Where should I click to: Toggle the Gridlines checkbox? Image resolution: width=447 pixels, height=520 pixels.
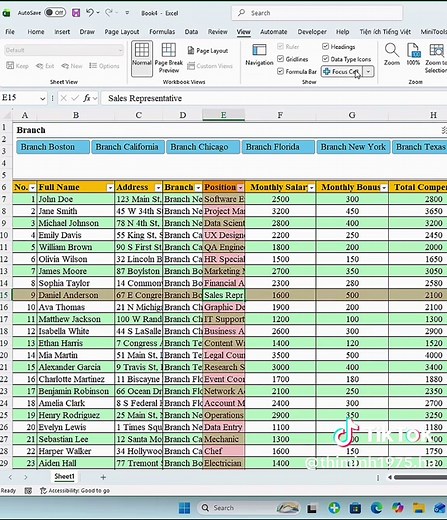click(280, 59)
